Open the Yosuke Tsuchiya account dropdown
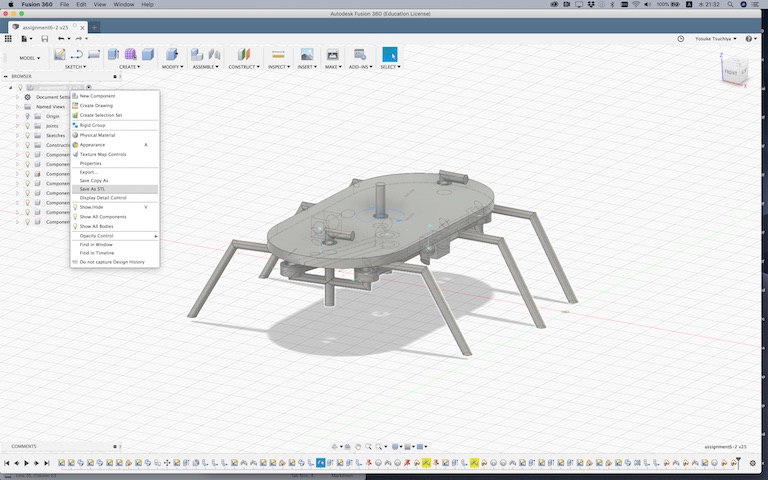The width and height of the screenshot is (768, 480). [x=716, y=39]
